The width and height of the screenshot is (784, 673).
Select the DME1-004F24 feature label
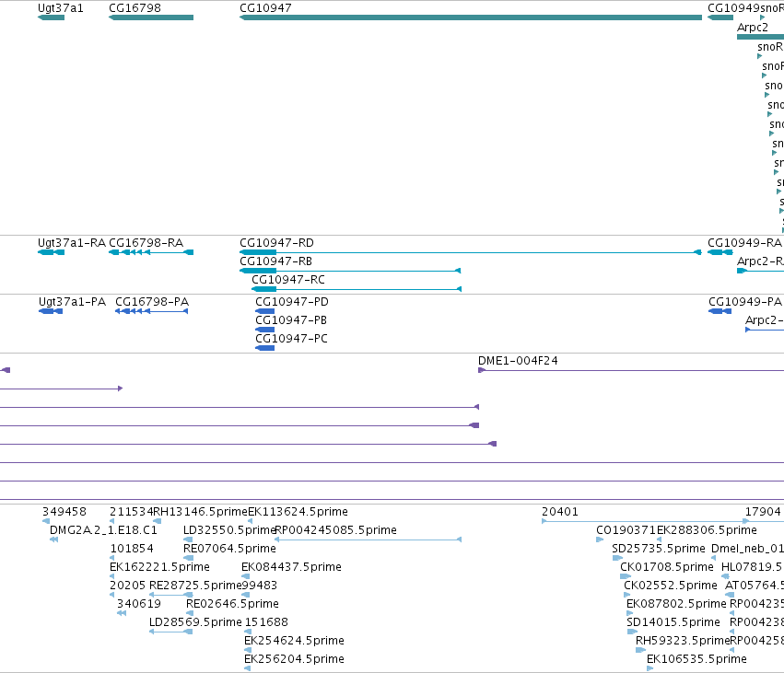click(x=518, y=361)
